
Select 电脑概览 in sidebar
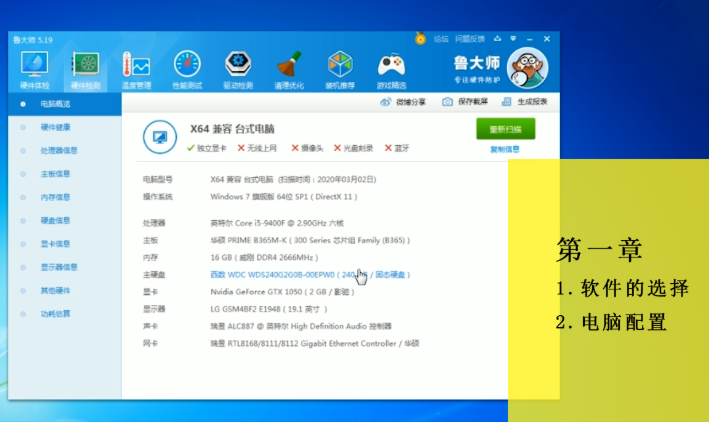[x=65, y=104]
